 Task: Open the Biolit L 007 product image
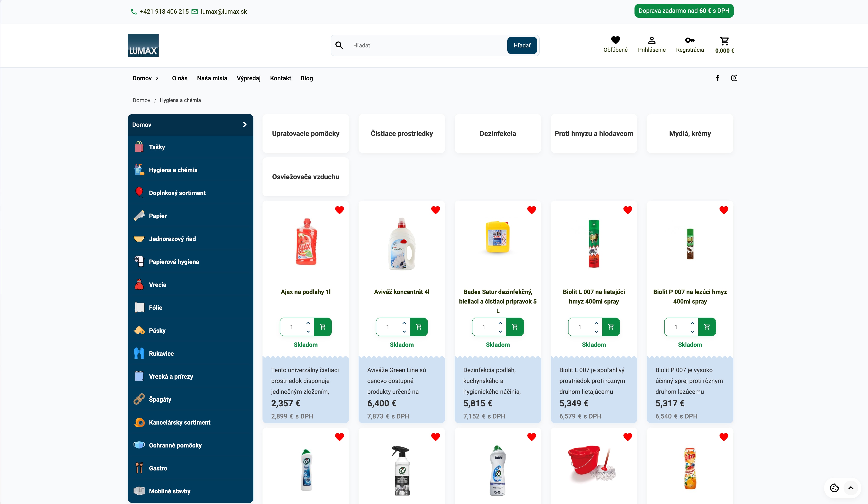pyautogui.click(x=594, y=244)
